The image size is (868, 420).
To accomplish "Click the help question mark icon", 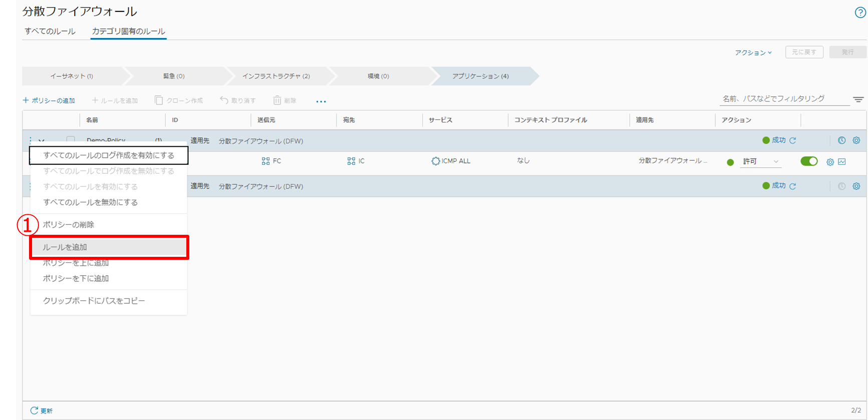I will (859, 13).
